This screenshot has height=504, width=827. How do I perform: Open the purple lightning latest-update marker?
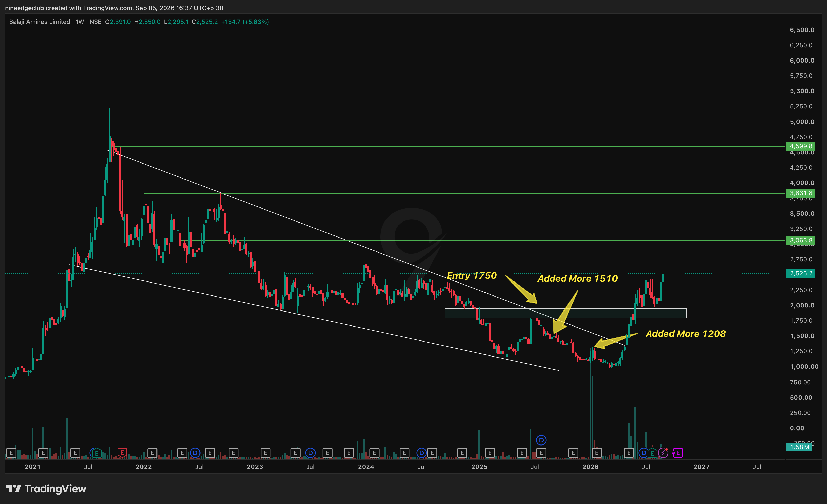point(663,453)
